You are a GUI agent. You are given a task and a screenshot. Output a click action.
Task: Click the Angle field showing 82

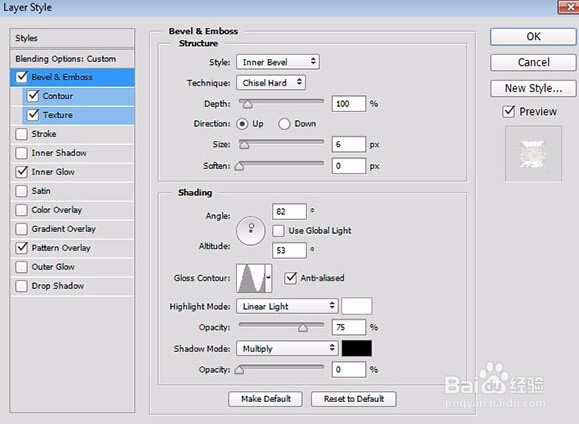coord(289,212)
